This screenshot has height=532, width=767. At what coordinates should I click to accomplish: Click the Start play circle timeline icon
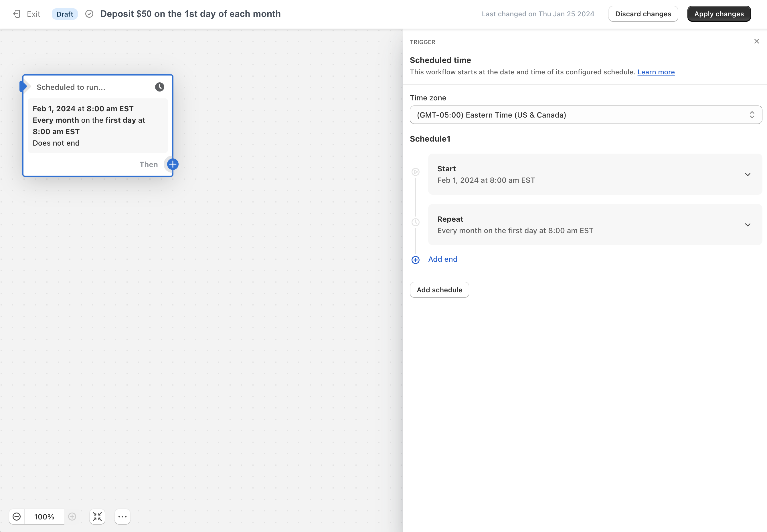(x=415, y=172)
